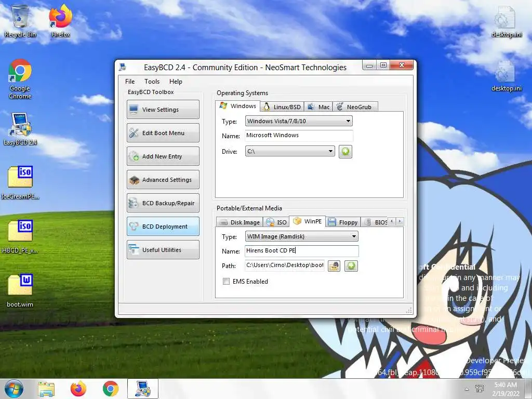Open BCD Backup/Repair
The image size is (532, 399).
pos(163,203)
